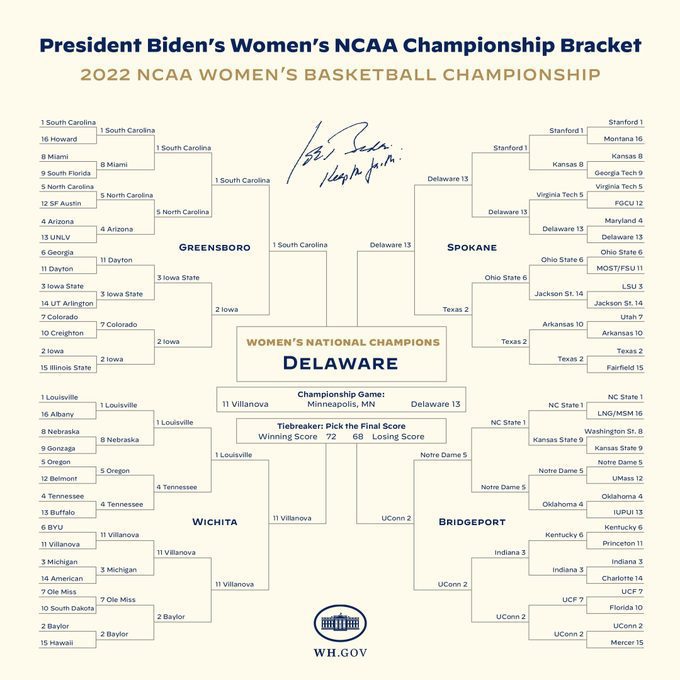Choose the BRIDGEPORT region label
This screenshot has width=680, height=680.
click(471, 522)
